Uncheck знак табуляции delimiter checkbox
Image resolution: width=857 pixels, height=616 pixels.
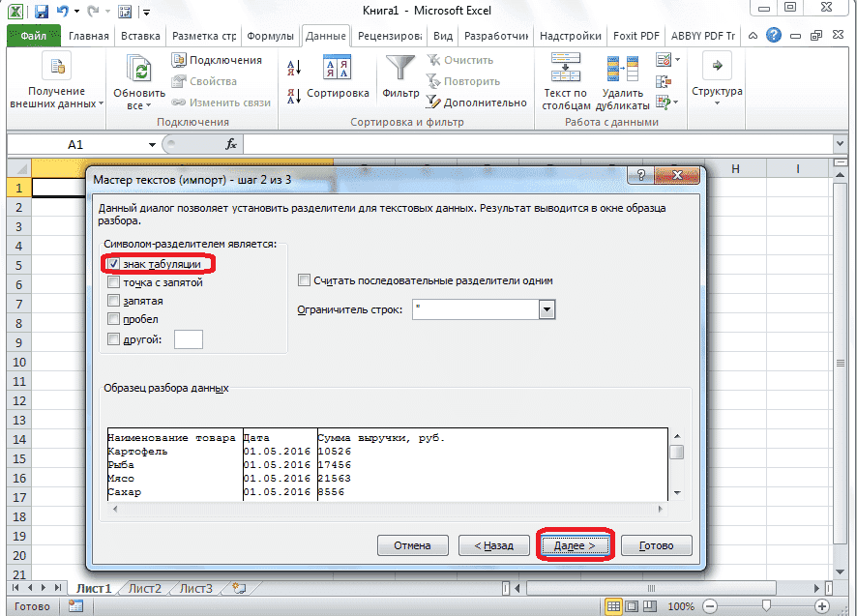tap(113, 263)
